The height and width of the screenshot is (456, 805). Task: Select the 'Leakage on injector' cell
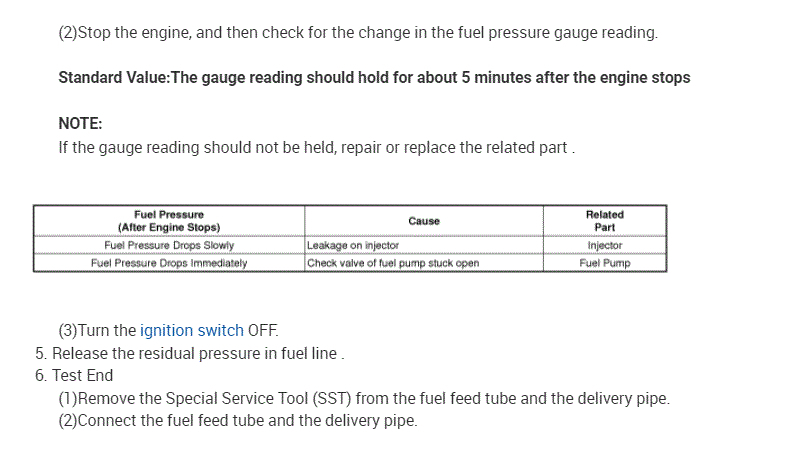(x=353, y=245)
